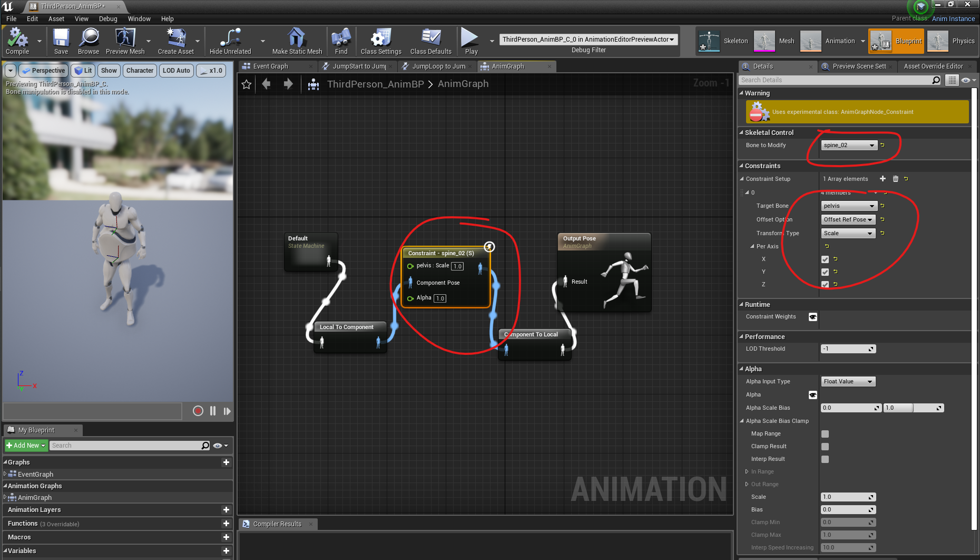Open Target Bone pelvis dropdown
The width and height of the screenshot is (980, 560).
tap(849, 206)
